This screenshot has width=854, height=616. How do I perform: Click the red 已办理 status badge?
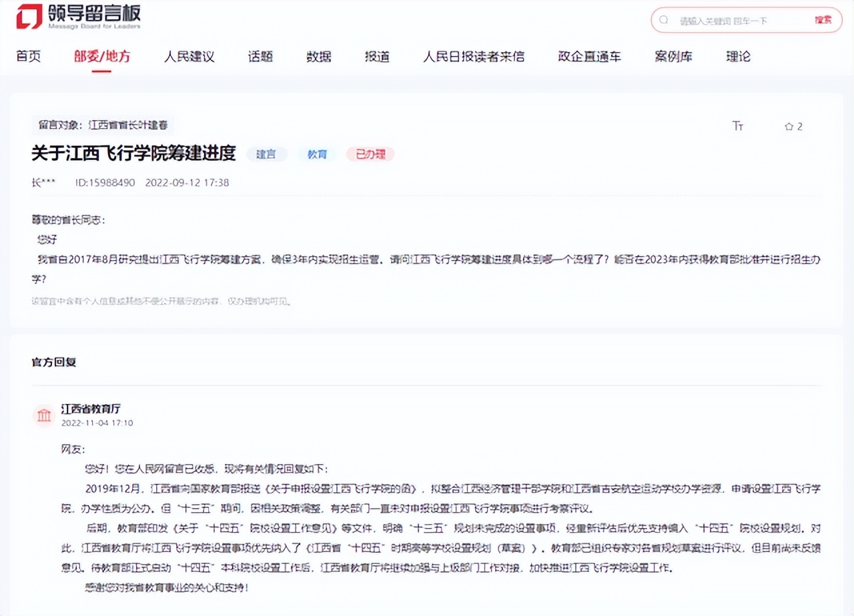[x=370, y=154]
